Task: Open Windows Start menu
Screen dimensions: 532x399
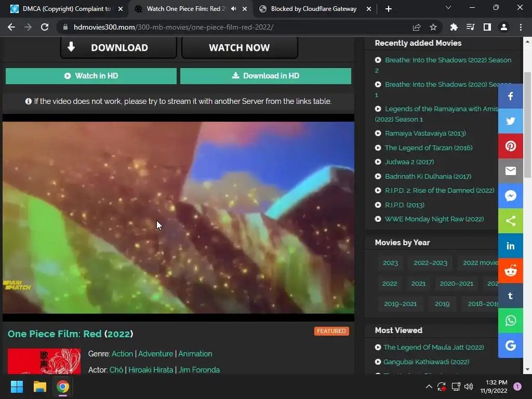Action: tap(17, 387)
